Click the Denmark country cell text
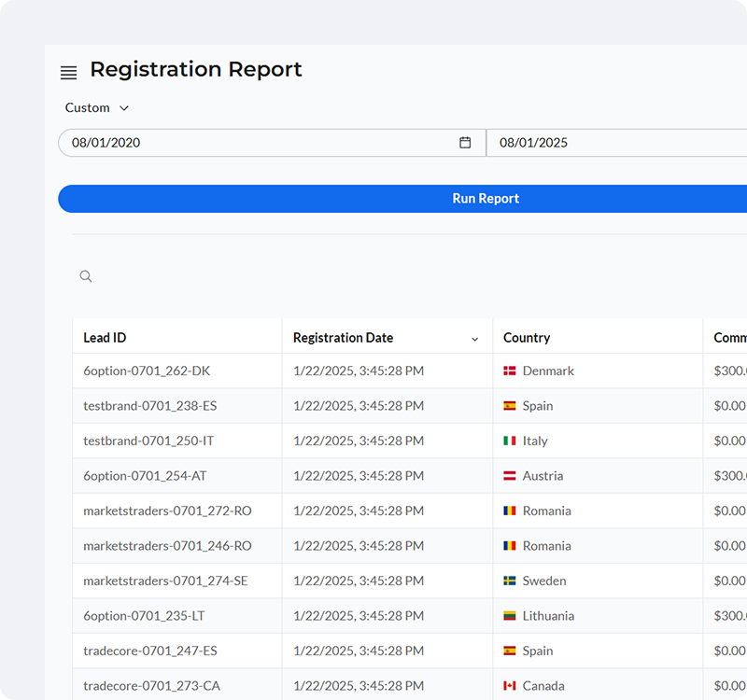Image resolution: width=747 pixels, height=700 pixels. 548,371
